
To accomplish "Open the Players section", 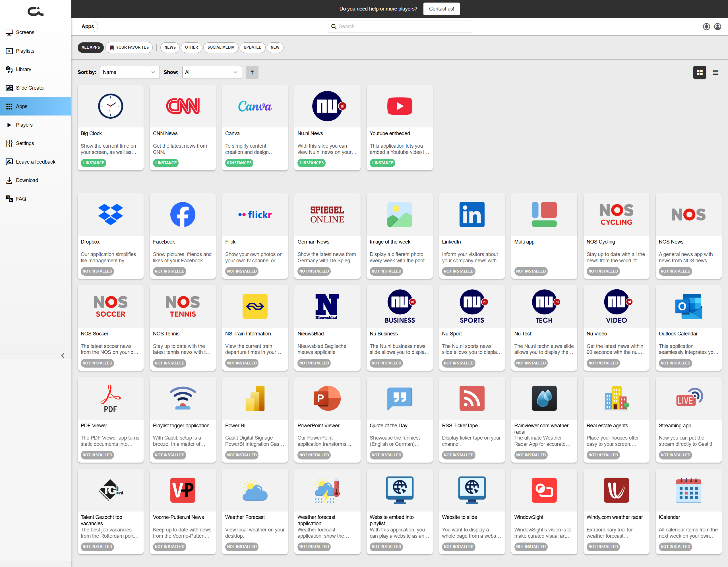I will tap(24, 125).
